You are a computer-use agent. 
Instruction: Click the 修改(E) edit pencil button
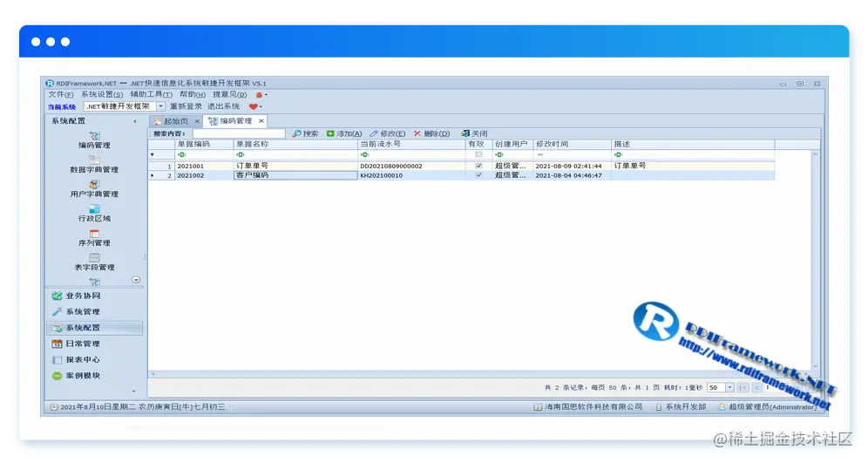click(388, 133)
